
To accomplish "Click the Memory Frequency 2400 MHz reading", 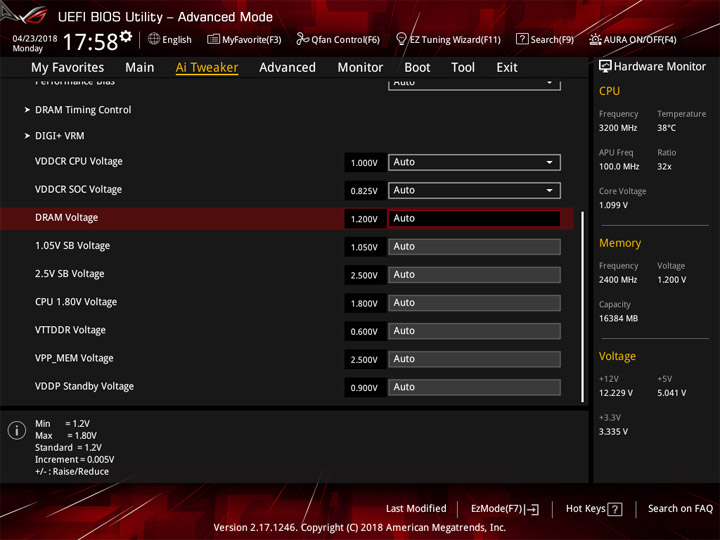I will [x=618, y=280].
